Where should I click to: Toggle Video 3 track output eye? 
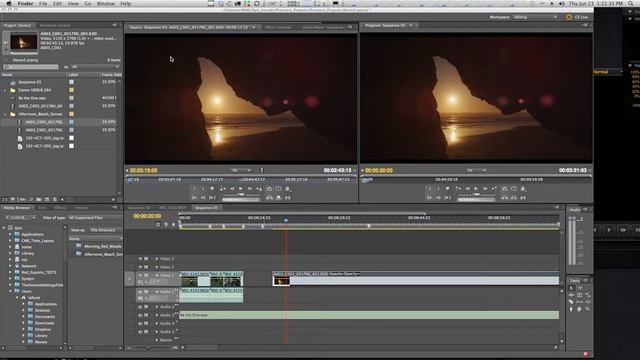pos(140,259)
